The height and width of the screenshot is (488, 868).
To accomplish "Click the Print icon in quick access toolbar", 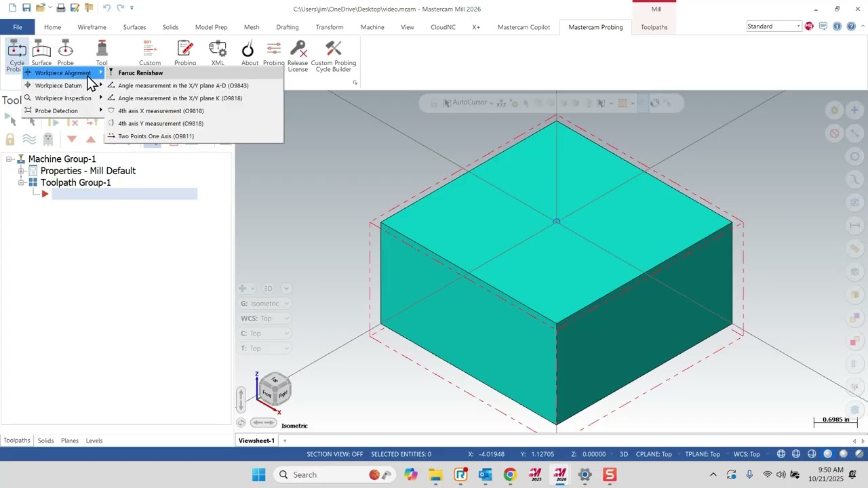I will click(60, 8).
